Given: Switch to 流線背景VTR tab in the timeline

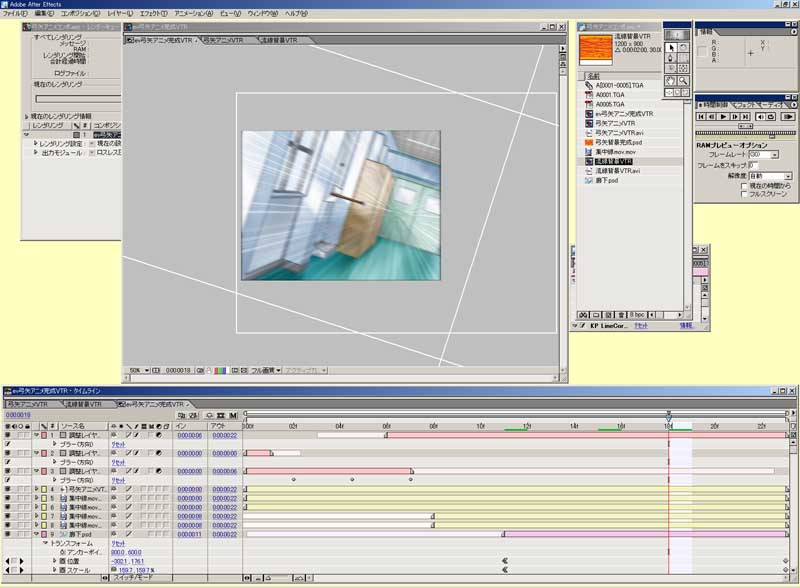Looking at the screenshot, I should (x=84, y=404).
